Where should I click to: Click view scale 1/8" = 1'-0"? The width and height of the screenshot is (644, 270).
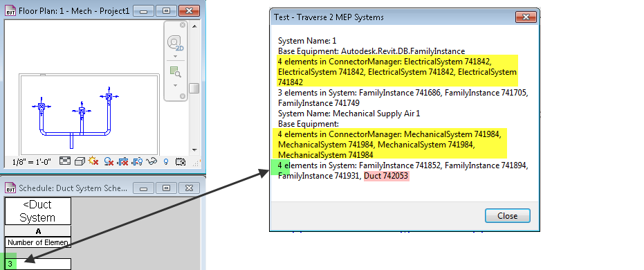[32, 162]
